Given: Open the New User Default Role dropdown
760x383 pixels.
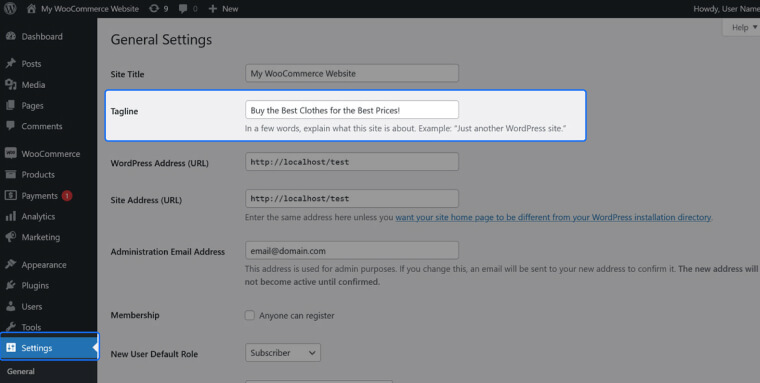Looking at the screenshot, I should pyautogui.click(x=283, y=353).
